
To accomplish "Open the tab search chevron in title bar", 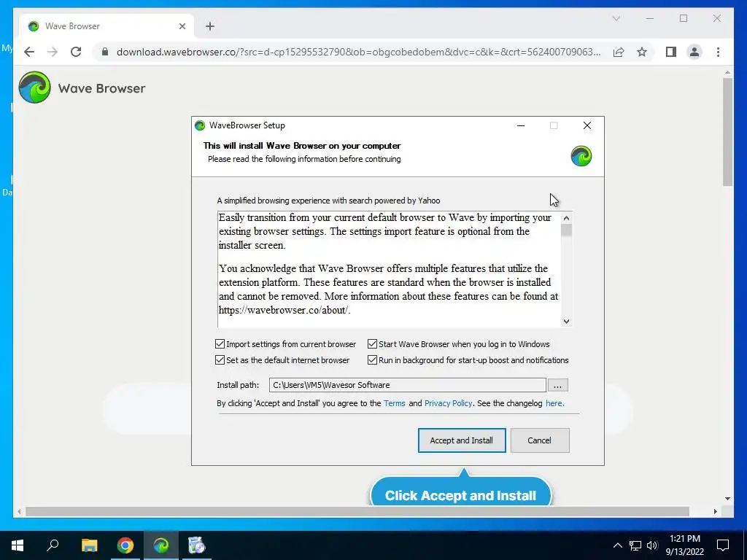I will (x=616, y=18).
